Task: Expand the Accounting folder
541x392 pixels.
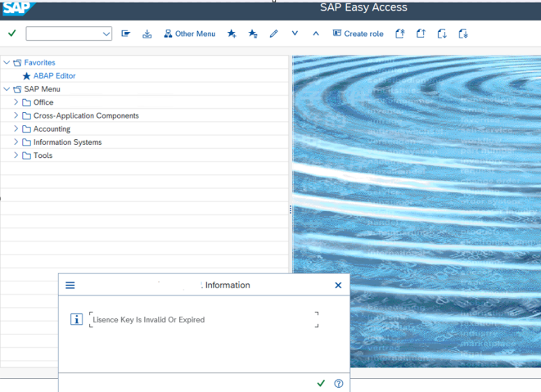Action: pyautogui.click(x=16, y=129)
